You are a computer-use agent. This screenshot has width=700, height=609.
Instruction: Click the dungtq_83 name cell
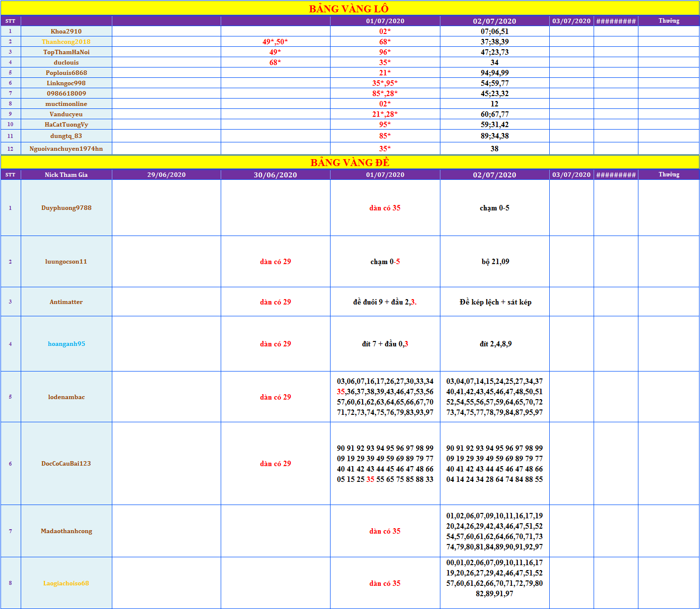(x=67, y=135)
